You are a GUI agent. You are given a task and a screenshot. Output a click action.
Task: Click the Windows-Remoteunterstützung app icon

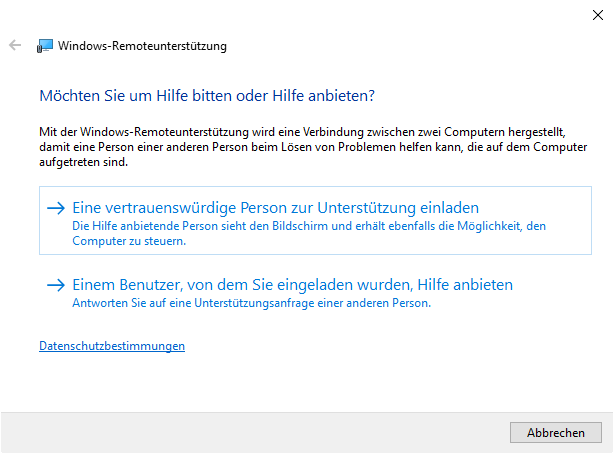click(45, 46)
